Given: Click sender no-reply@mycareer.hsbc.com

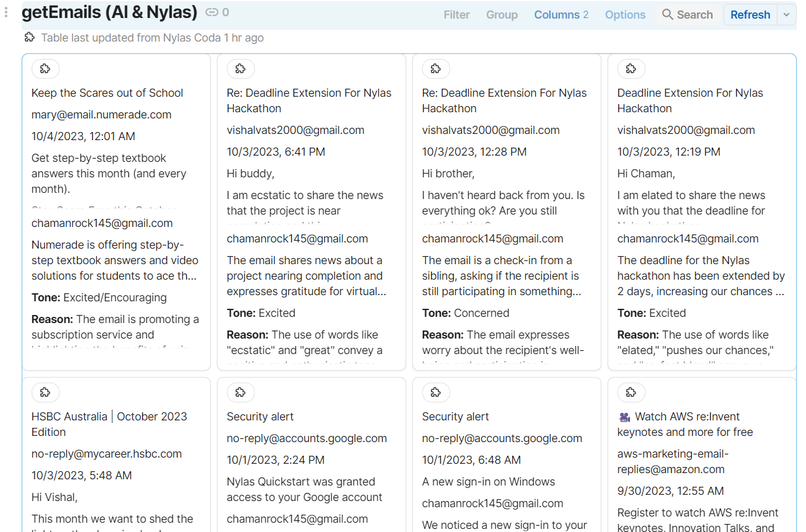Looking at the screenshot, I should tap(107, 454).
